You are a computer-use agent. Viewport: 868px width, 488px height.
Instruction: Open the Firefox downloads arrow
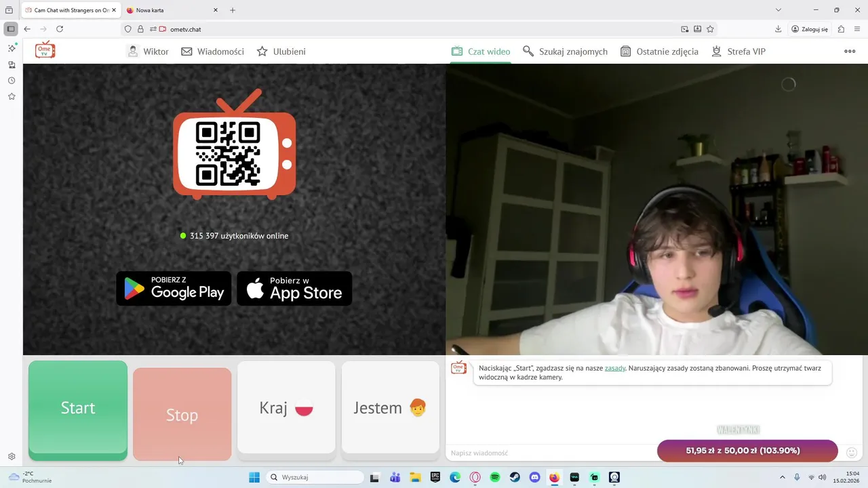(778, 29)
